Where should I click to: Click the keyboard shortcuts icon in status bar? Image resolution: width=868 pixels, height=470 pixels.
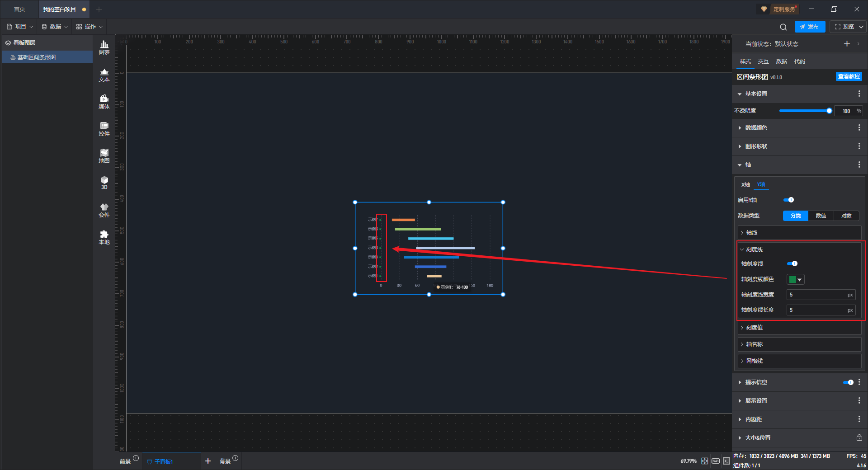click(716, 461)
